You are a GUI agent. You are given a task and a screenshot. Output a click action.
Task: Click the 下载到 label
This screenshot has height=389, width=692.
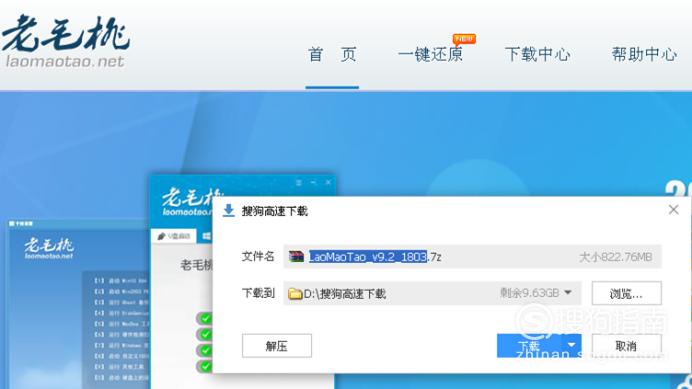258,293
